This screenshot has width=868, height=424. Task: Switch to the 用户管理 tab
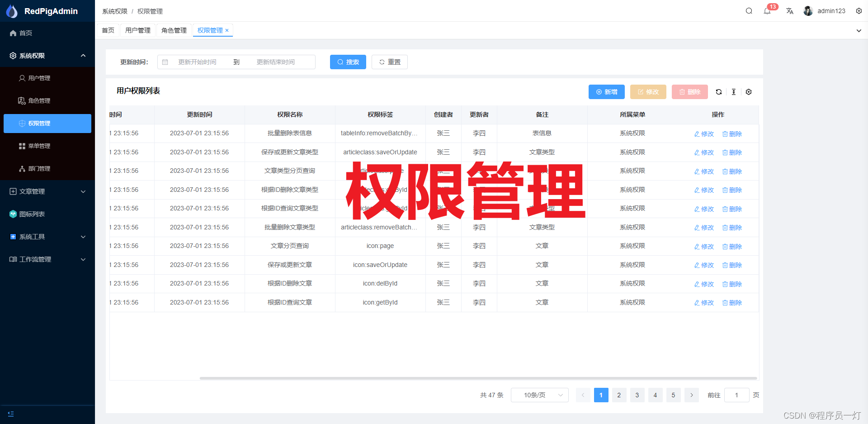tap(138, 30)
